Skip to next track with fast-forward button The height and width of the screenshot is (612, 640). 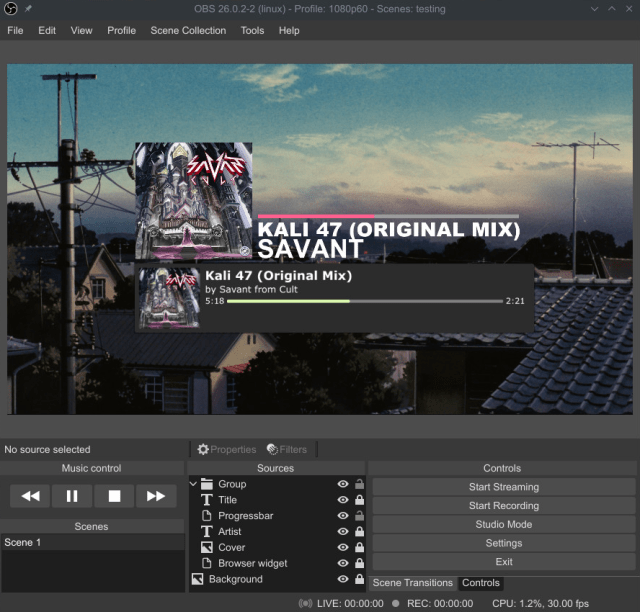click(x=156, y=496)
